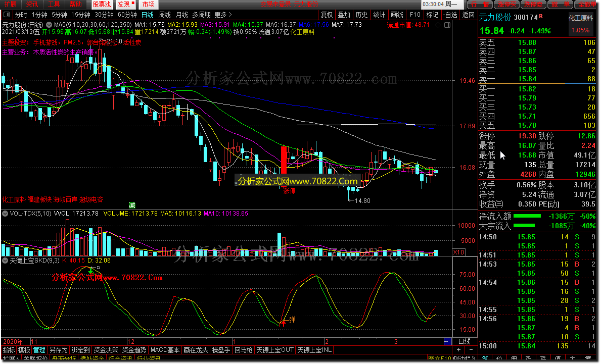Select 指标 tab in bottom bar
The width and height of the screenshot is (601, 364).
click(x=9, y=350)
